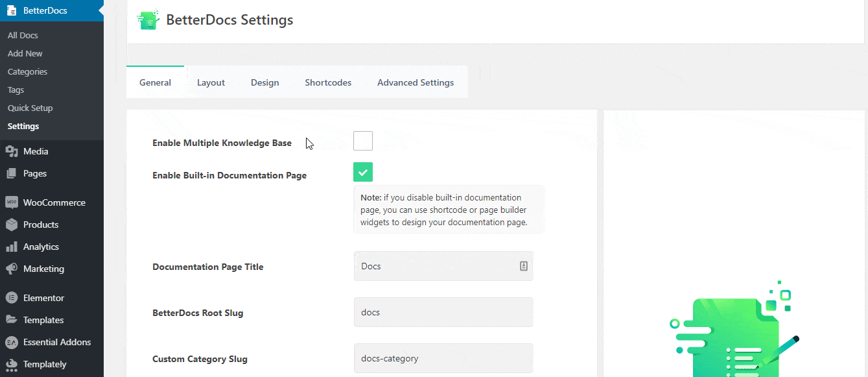868x377 pixels.
Task: Click the Custom Category Slug label
Action: pyautogui.click(x=200, y=359)
